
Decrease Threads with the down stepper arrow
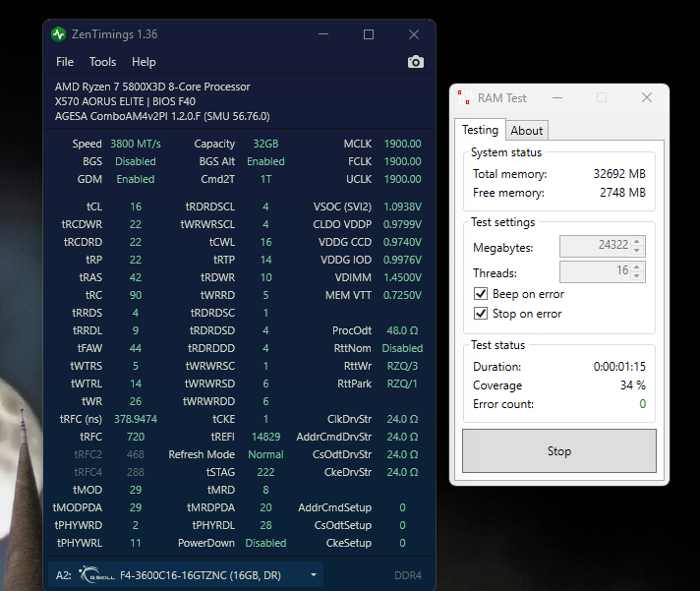637,276
